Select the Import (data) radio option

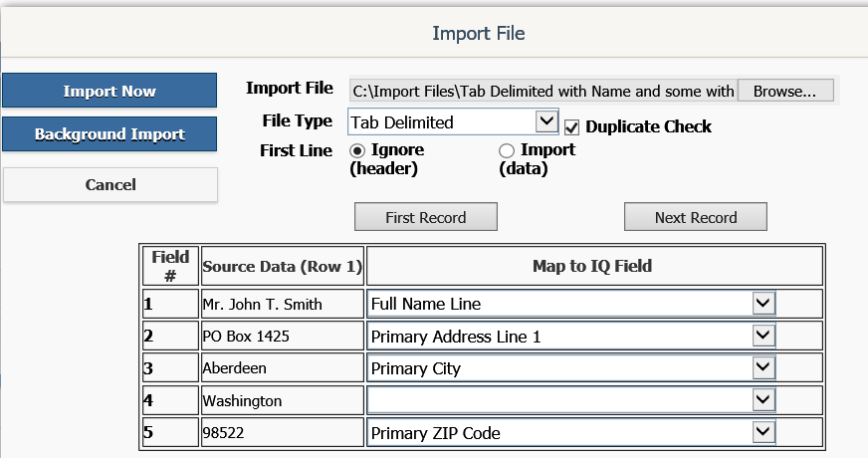(x=507, y=150)
